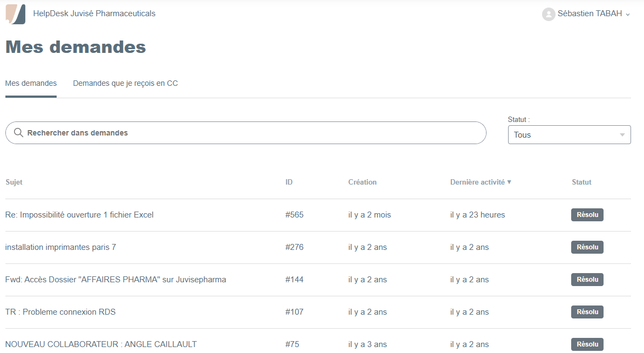This screenshot has height=353, width=644.
Task: Open the AFFAIRES PHARMA access request
Action: click(x=115, y=280)
